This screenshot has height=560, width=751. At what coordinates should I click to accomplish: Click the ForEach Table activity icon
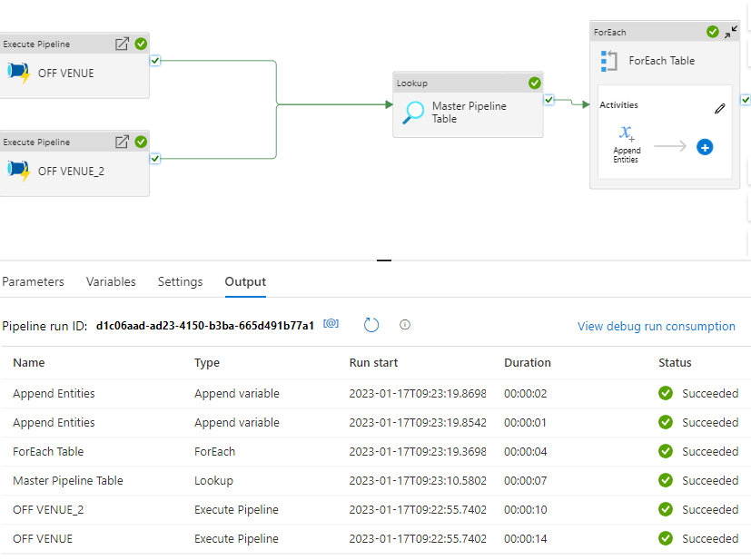click(x=608, y=61)
